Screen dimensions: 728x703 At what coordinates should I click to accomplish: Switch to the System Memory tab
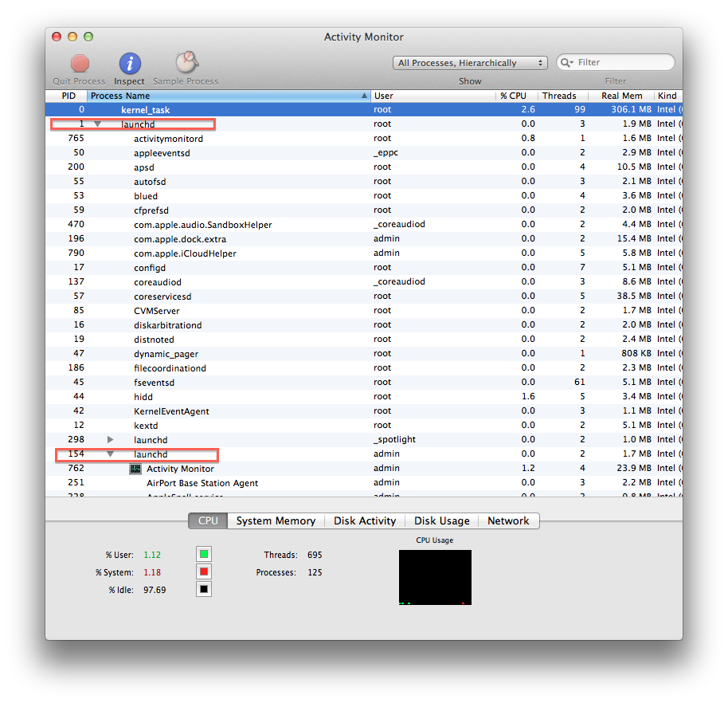(276, 520)
